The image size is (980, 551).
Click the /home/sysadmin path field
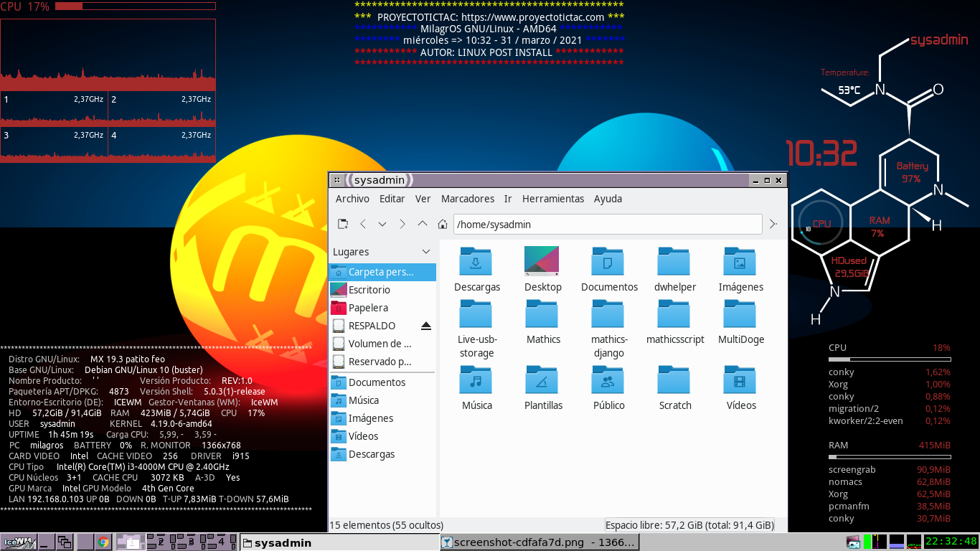tap(606, 225)
